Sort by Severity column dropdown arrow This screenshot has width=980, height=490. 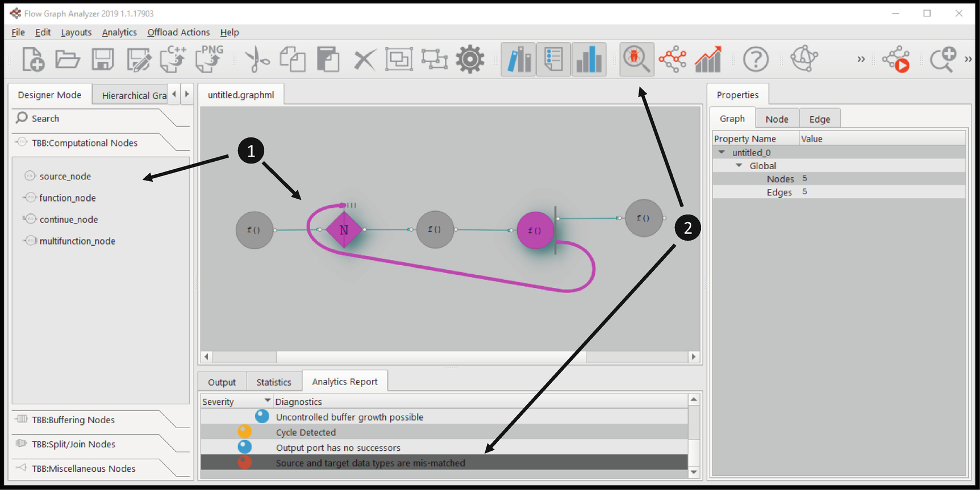click(267, 401)
